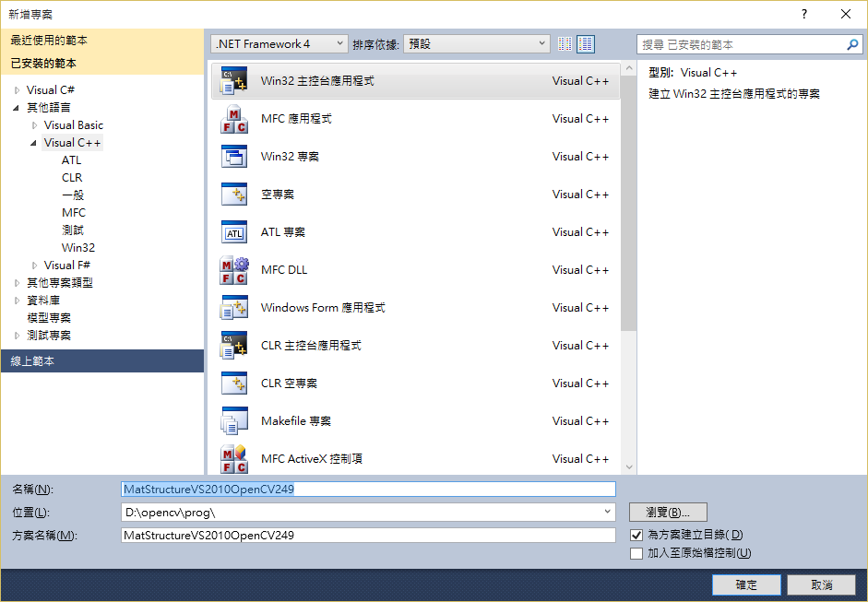Expand the 其他專案類型 tree node
The image size is (868, 602).
click(x=18, y=283)
